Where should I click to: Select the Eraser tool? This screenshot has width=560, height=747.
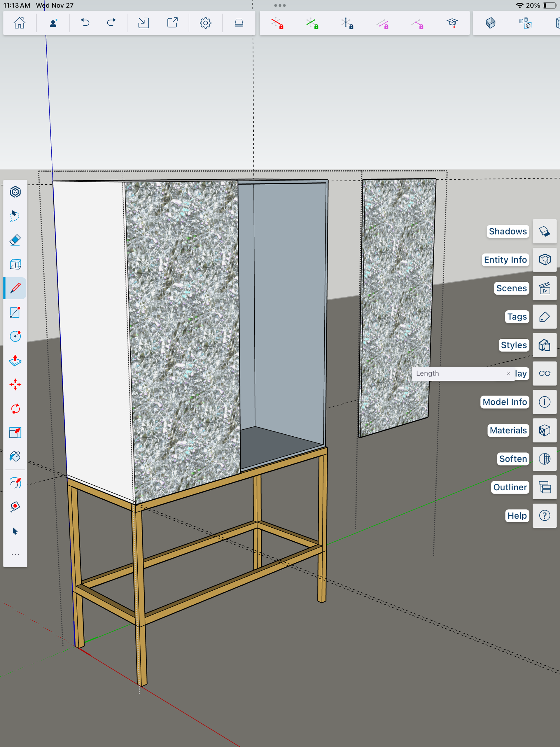pyautogui.click(x=15, y=240)
